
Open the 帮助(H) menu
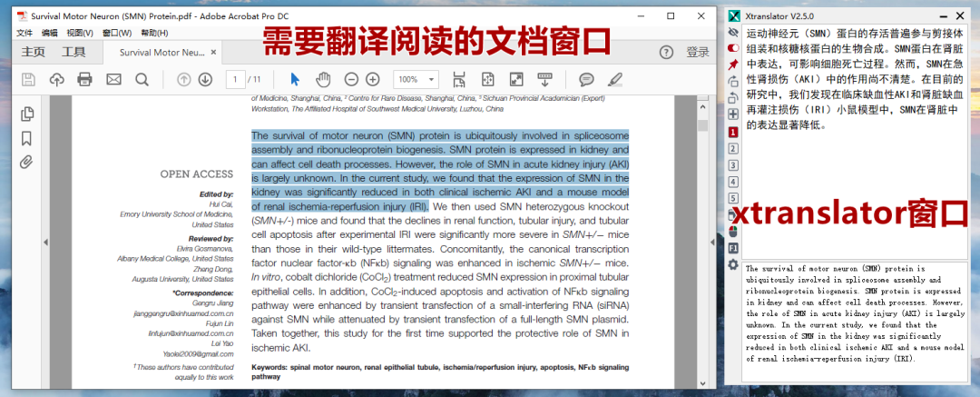(154, 34)
